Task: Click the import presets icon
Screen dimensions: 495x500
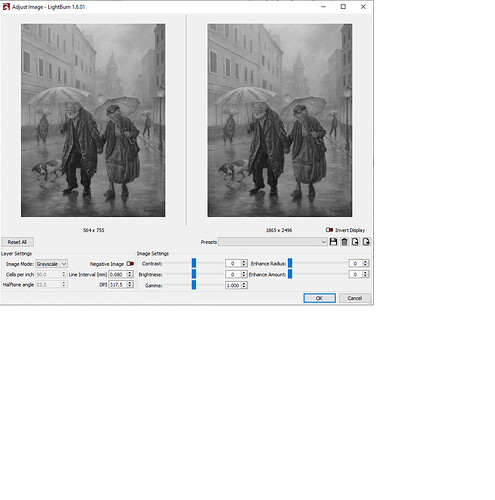Action: coord(355,242)
